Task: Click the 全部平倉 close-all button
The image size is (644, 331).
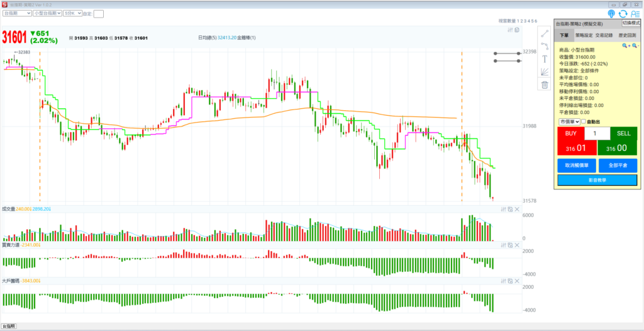Action: pyautogui.click(x=618, y=165)
